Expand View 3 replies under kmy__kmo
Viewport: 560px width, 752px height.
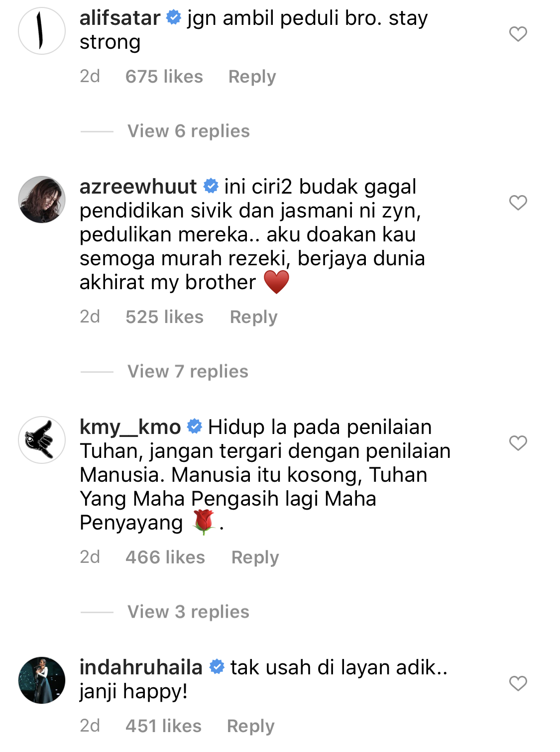click(x=188, y=612)
